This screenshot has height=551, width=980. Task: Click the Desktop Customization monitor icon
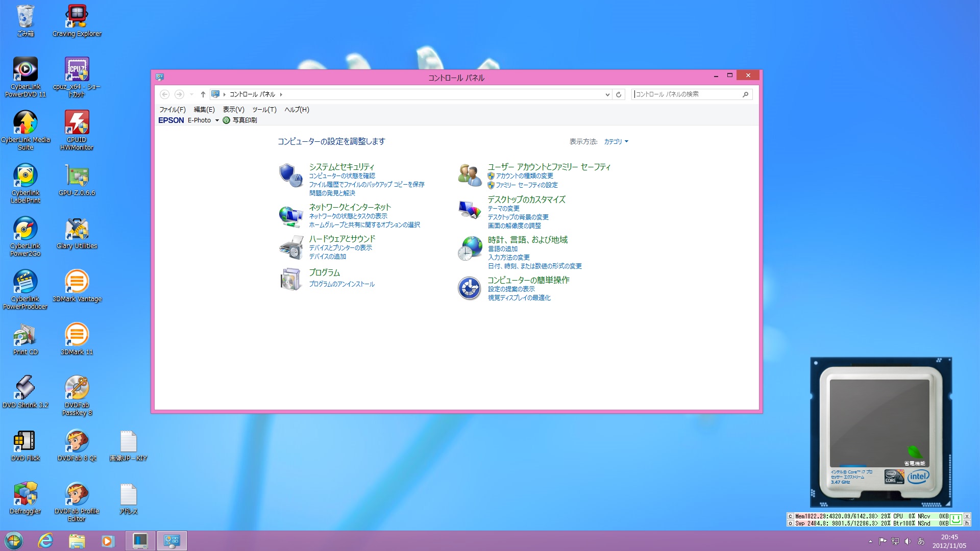[469, 210]
